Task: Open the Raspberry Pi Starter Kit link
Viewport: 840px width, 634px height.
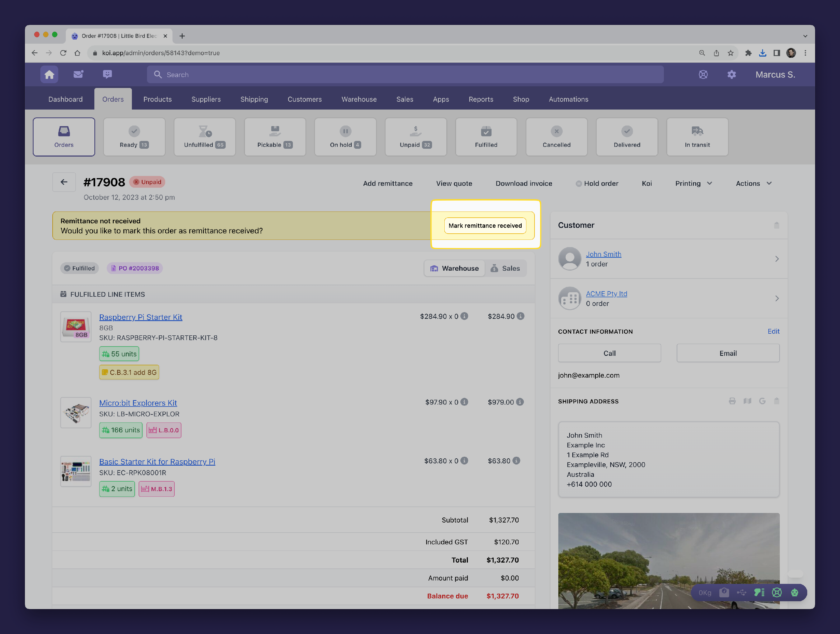Action: [x=141, y=317]
